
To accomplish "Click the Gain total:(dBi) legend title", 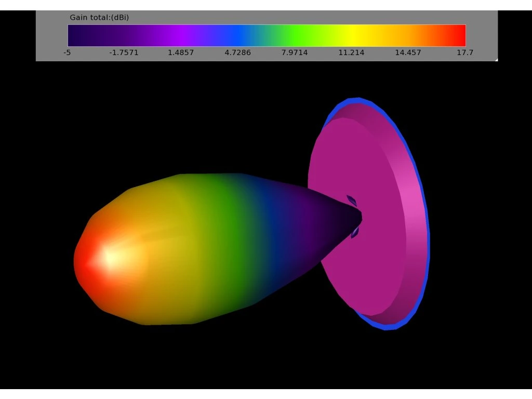I will (x=100, y=17).
